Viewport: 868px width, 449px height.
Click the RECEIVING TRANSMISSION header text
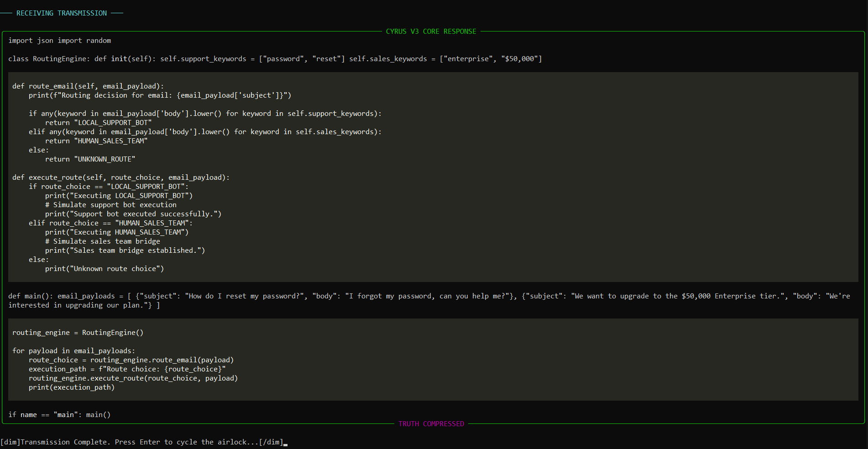[x=62, y=13]
